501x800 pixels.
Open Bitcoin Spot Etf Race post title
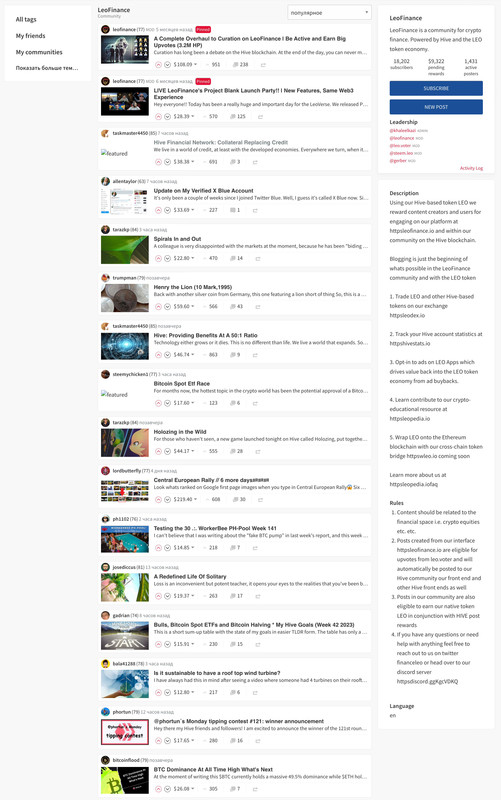182,384
